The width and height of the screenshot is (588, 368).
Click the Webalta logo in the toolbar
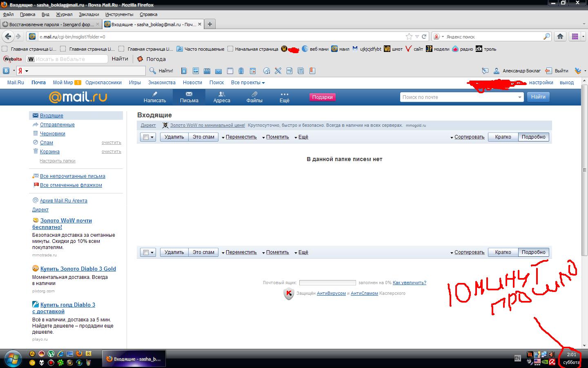(13, 59)
